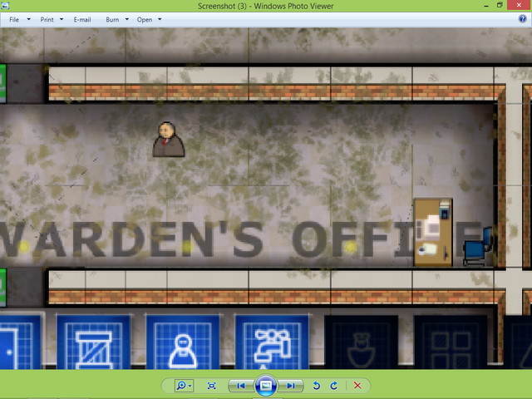Click the E-mail menu item
This screenshot has height=399, width=532.
(x=82, y=20)
